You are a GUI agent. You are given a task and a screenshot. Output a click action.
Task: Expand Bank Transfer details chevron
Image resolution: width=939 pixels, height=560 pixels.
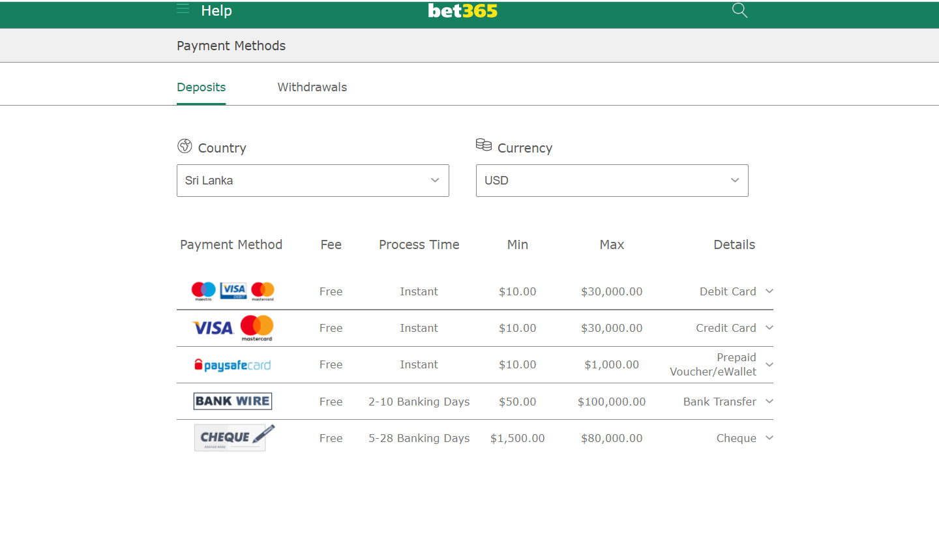(x=769, y=402)
